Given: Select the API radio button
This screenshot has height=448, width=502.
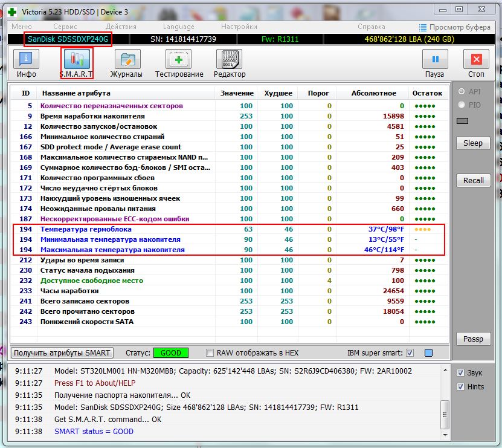Looking at the screenshot, I should click(x=462, y=91).
